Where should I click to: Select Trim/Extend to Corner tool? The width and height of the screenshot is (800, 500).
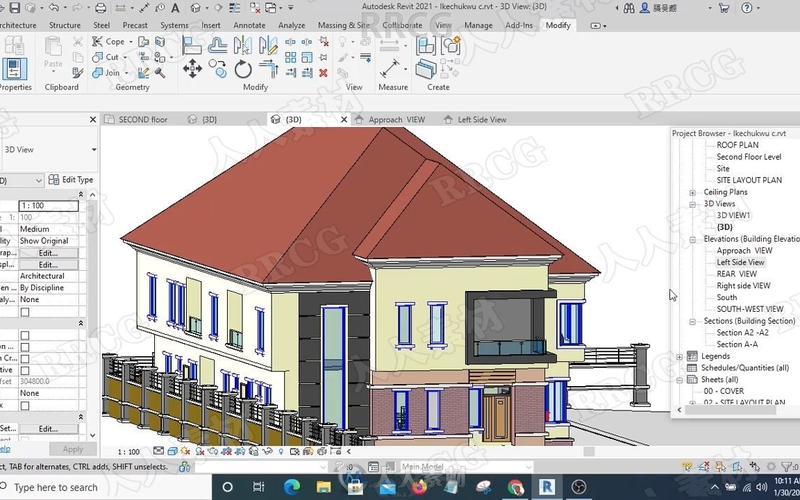(268, 69)
